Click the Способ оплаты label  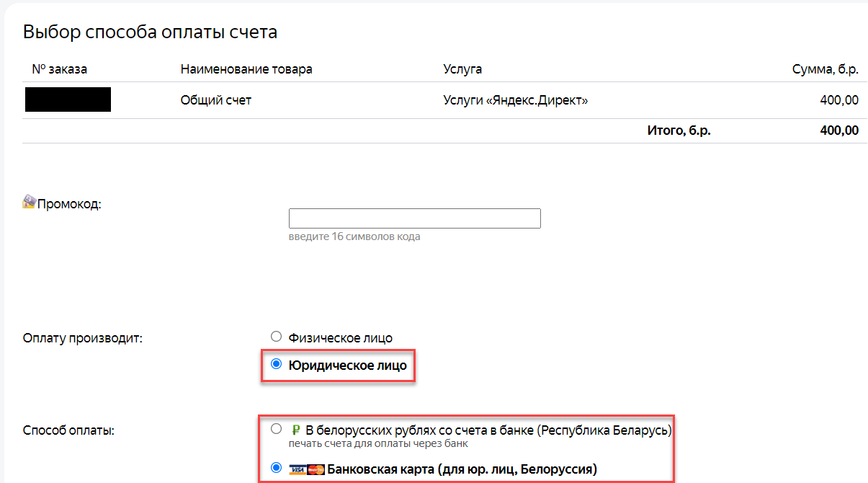click(69, 431)
